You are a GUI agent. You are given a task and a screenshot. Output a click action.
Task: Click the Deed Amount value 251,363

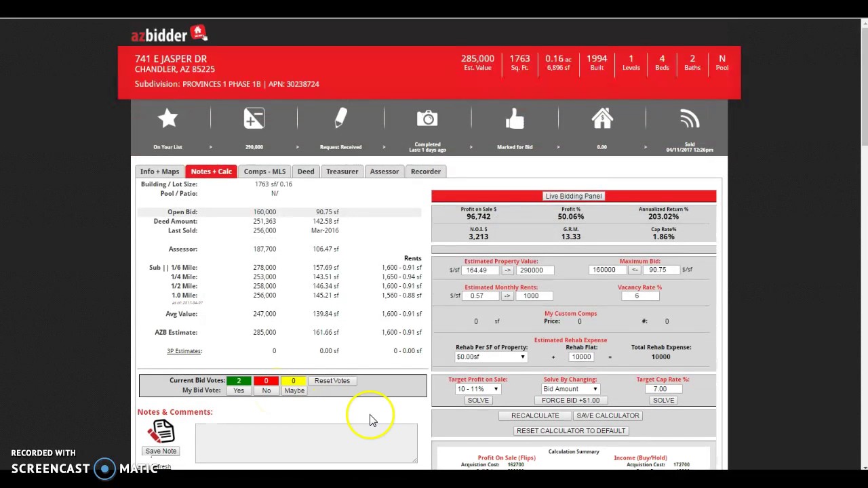(x=264, y=221)
